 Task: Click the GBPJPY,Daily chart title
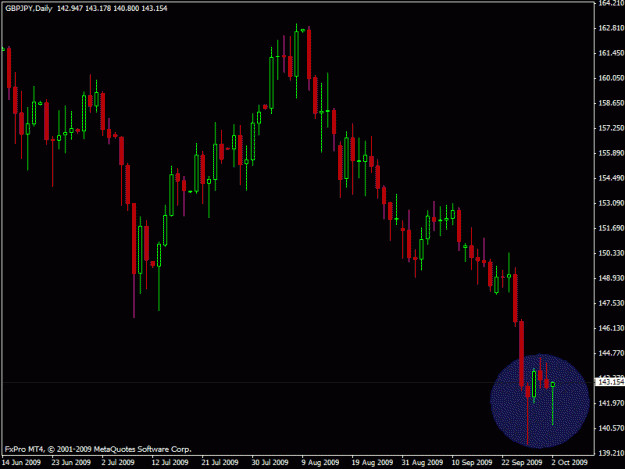(x=29, y=8)
